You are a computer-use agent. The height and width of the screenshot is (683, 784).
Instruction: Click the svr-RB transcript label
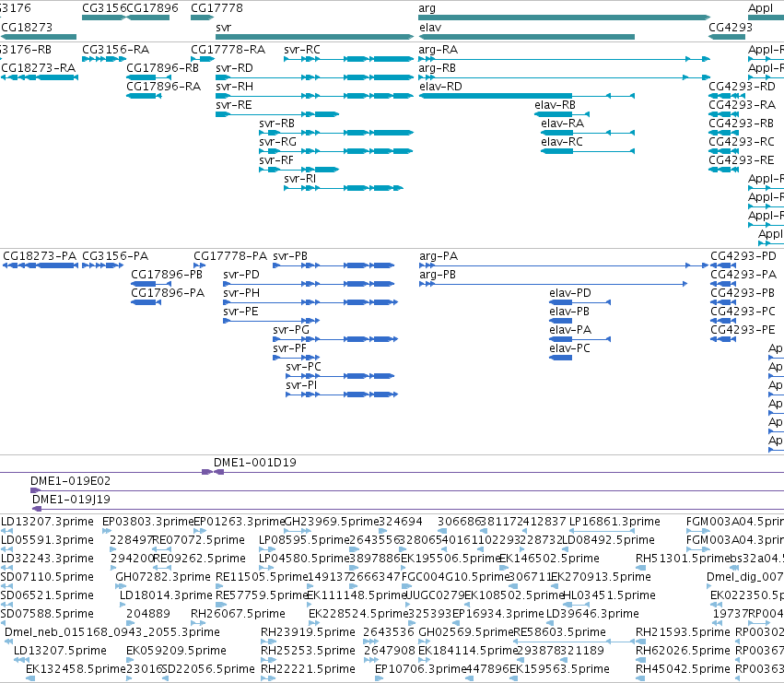(x=277, y=124)
